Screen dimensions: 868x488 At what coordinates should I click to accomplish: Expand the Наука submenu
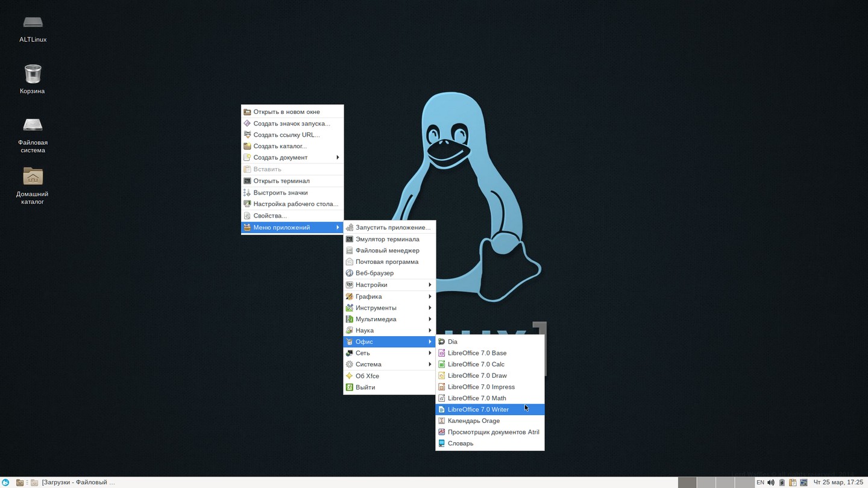[x=389, y=331]
